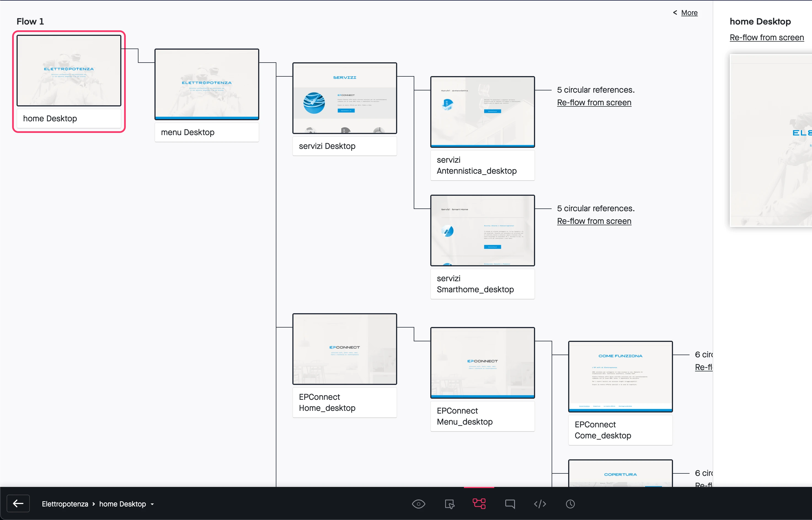Select the home Desktop breadcrumb label
812x520 pixels.
coord(122,504)
